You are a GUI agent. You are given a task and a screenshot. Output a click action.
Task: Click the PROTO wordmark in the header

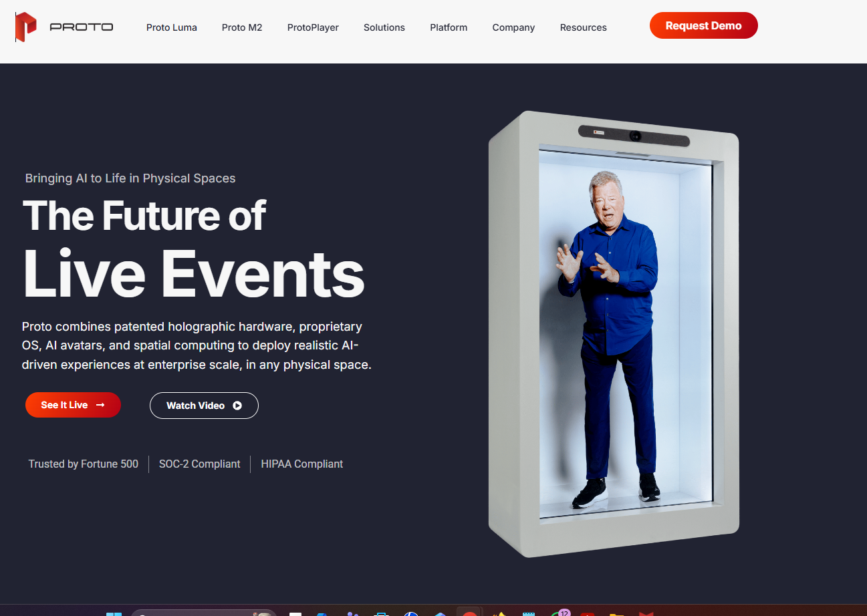pyautogui.click(x=82, y=27)
